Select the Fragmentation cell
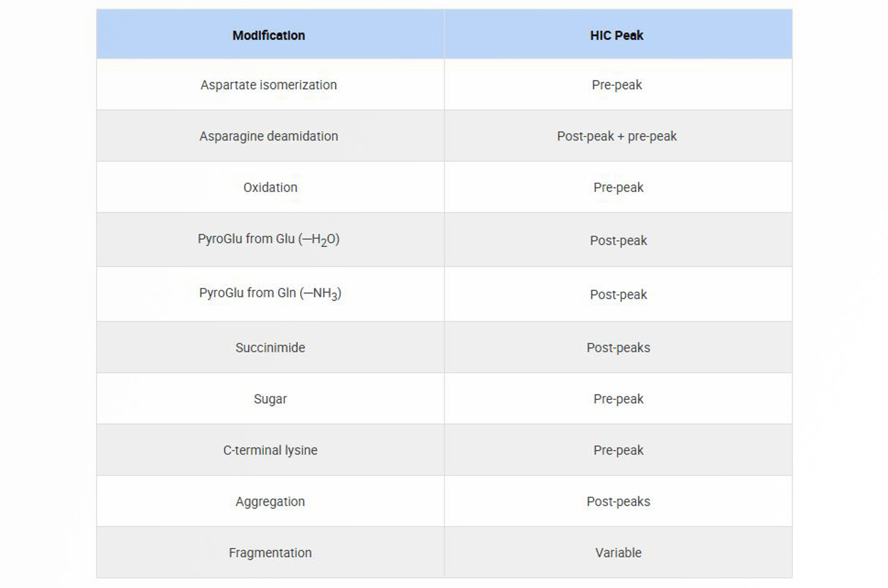The image size is (888, 588). coord(270,552)
